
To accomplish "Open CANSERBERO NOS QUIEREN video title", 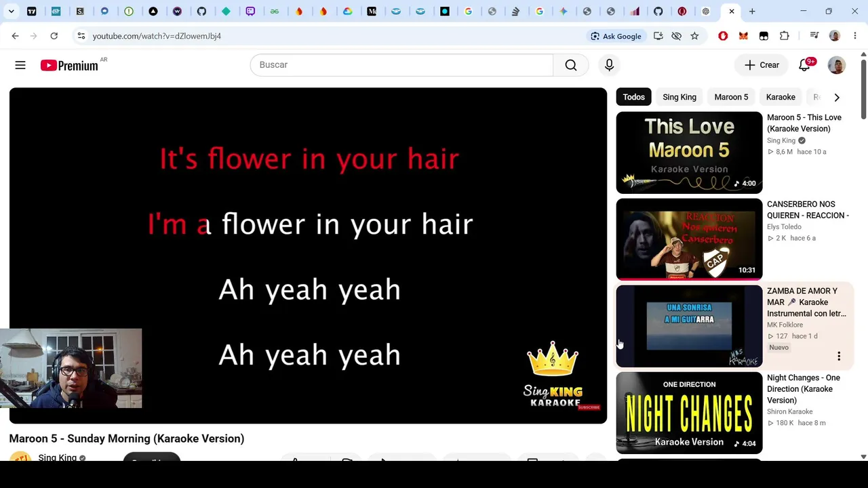I will (x=808, y=210).
